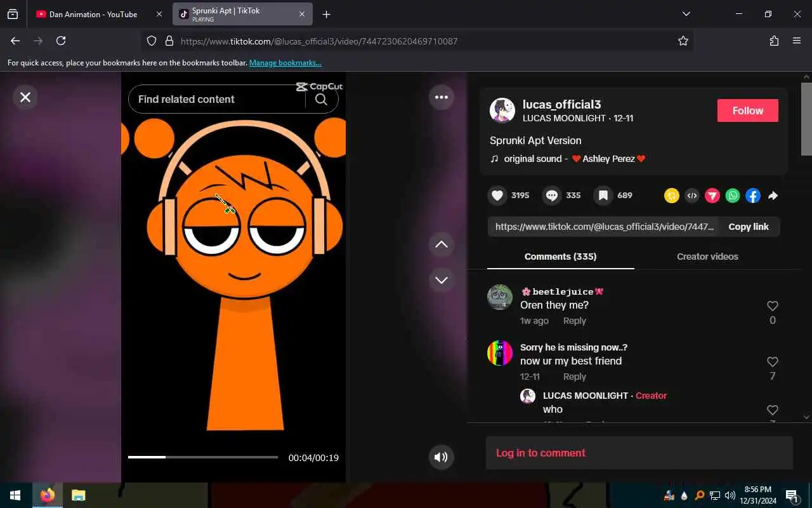Open the notification center

tap(792, 495)
